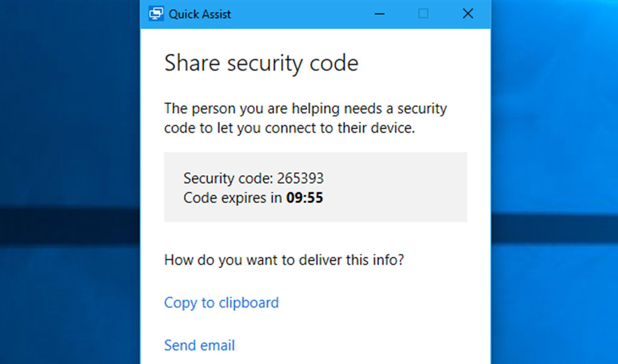Click desktop wallpaper right of the window

555,151
